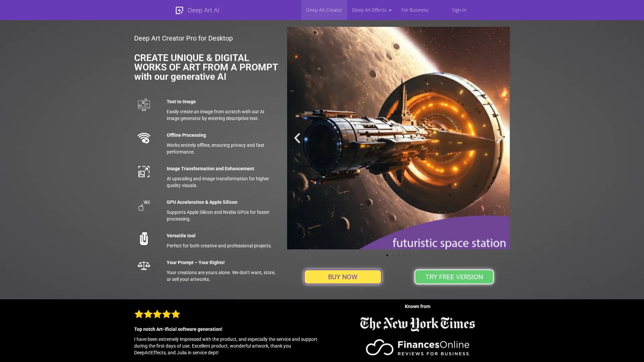Click Image Transformation and Enhancement heading
The height and width of the screenshot is (362, 644).
coord(210,169)
